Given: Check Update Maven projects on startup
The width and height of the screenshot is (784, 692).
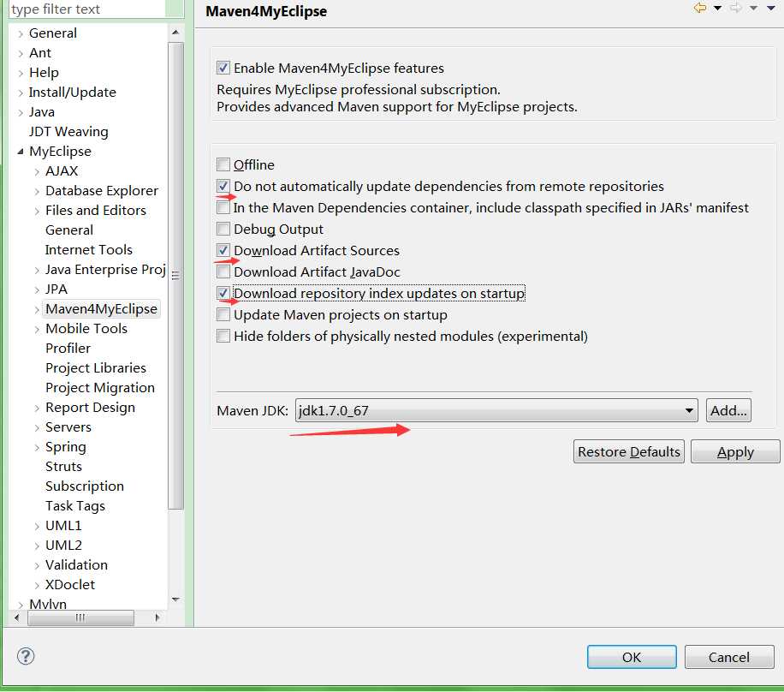Looking at the screenshot, I should tap(223, 314).
